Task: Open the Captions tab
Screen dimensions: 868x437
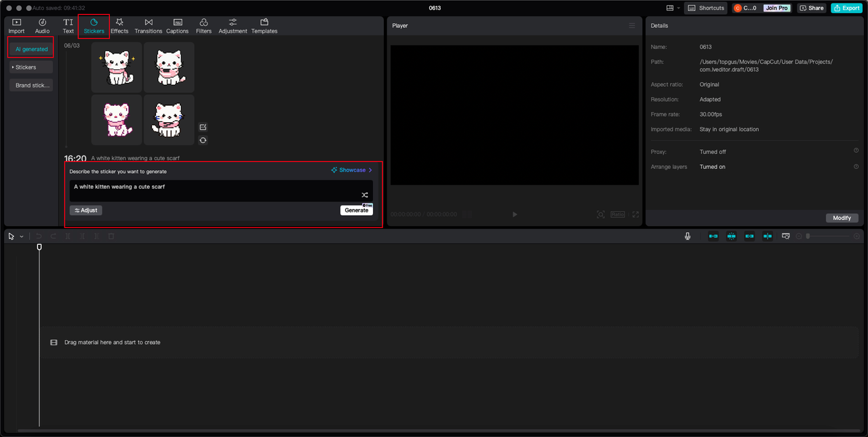Action: (x=178, y=26)
